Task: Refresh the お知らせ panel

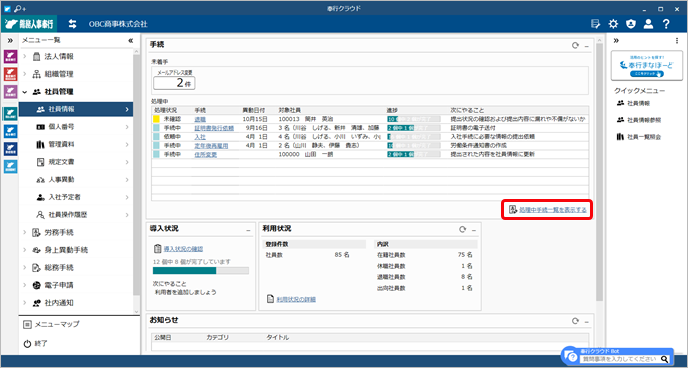Action: click(575, 321)
